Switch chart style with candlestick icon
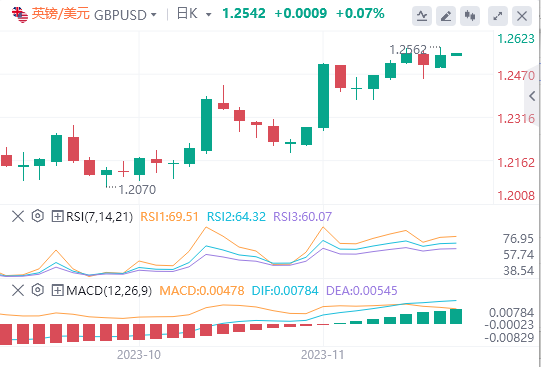 [470, 16]
